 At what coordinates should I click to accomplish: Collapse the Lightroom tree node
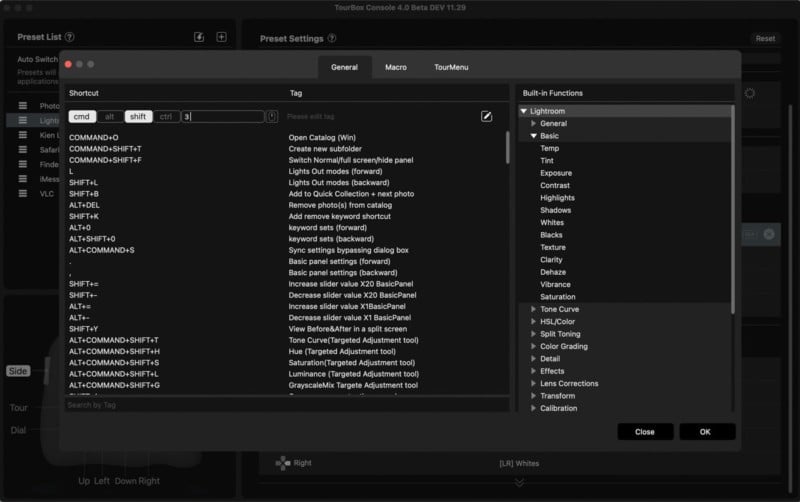click(x=523, y=111)
